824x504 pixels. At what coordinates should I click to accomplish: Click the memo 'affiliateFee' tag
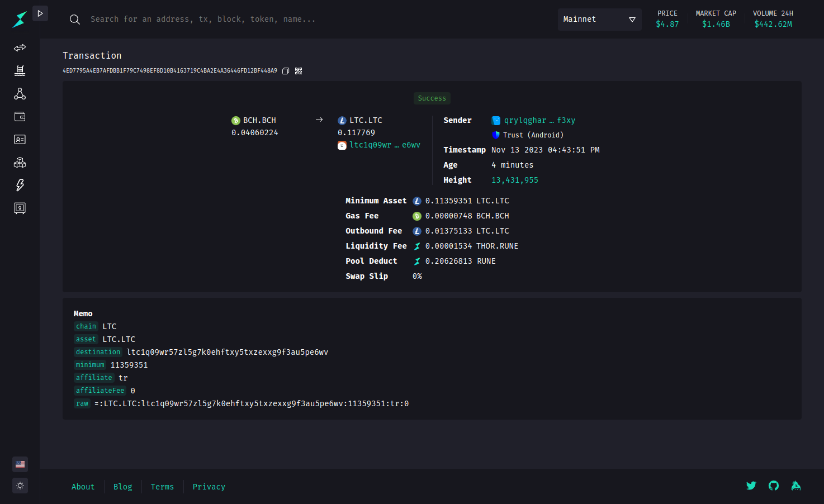pyautogui.click(x=100, y=391)
